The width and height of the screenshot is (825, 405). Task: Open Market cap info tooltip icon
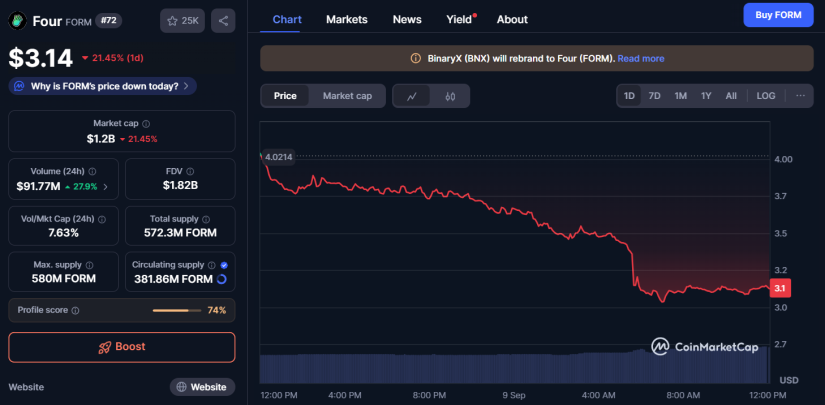tap(146, 124)
